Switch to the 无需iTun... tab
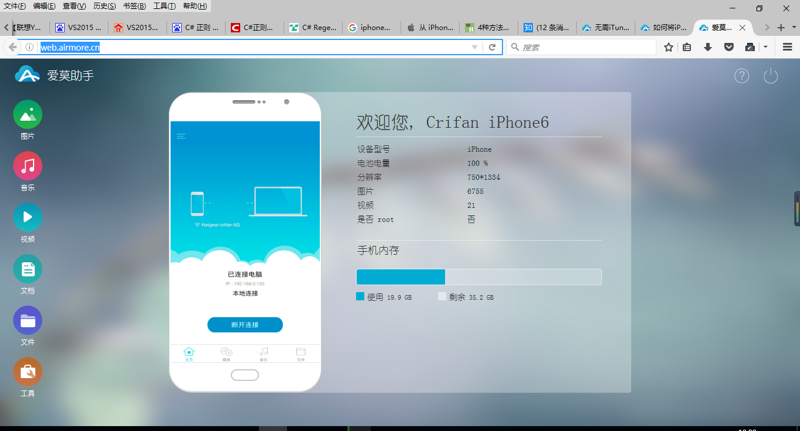This screenshot has height=431, width=800. (x=606, y=28)
